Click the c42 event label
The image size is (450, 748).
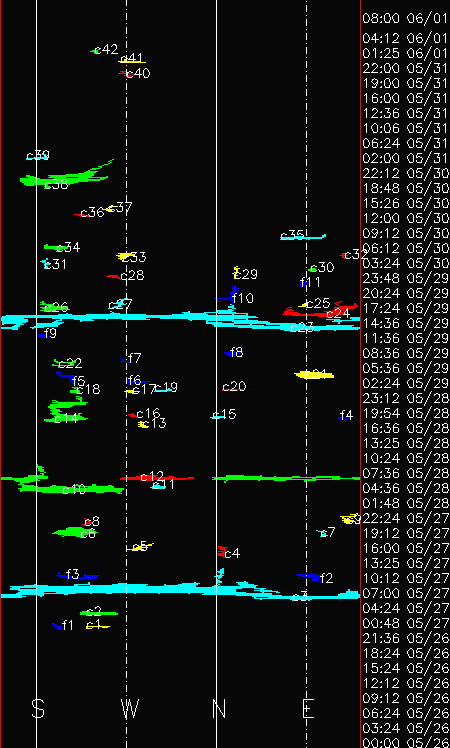(106, 49)
